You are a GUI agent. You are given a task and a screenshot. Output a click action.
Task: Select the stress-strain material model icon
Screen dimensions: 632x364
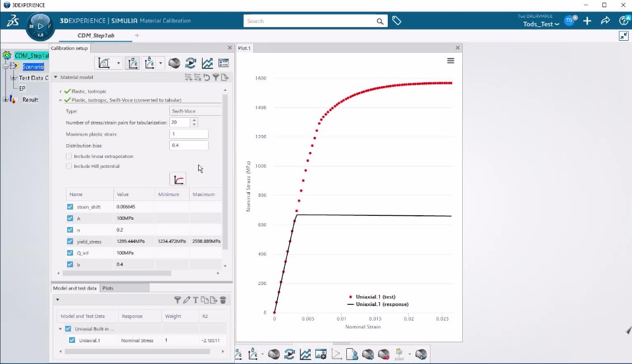tap(132, 63)
